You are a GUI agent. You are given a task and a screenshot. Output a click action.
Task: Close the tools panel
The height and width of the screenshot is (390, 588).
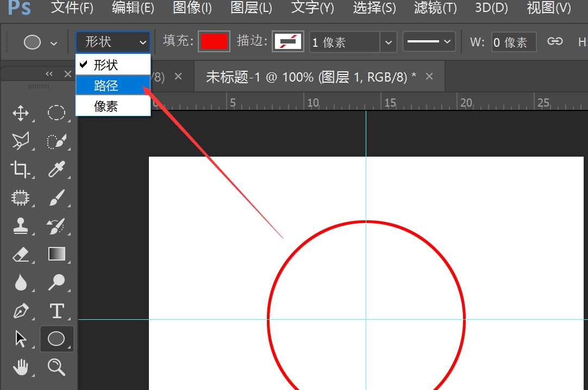68,74
